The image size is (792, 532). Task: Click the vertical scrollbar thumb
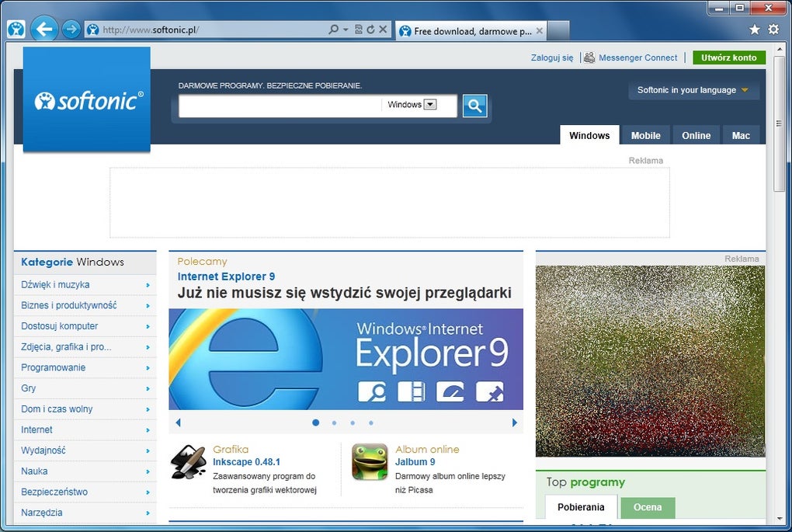tap(779, 123)
